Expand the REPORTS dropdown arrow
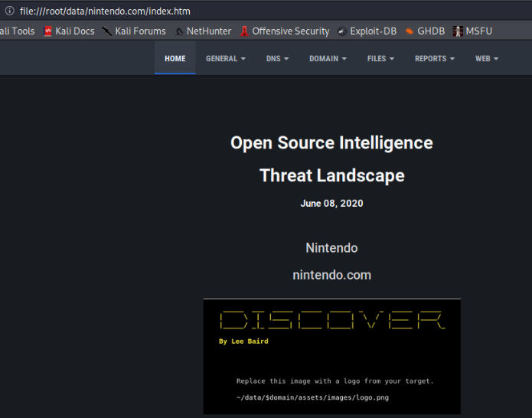Image resolution: width=532 pixels, height=418 pixels. click(452, 59)
